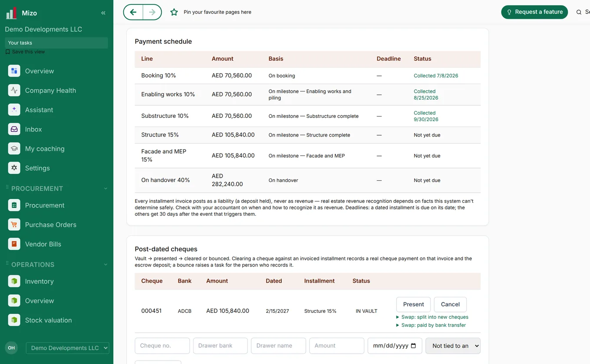Screen dimensions: 590x364
Task: Click My coaching graduation cap icon
Action: 14,149
